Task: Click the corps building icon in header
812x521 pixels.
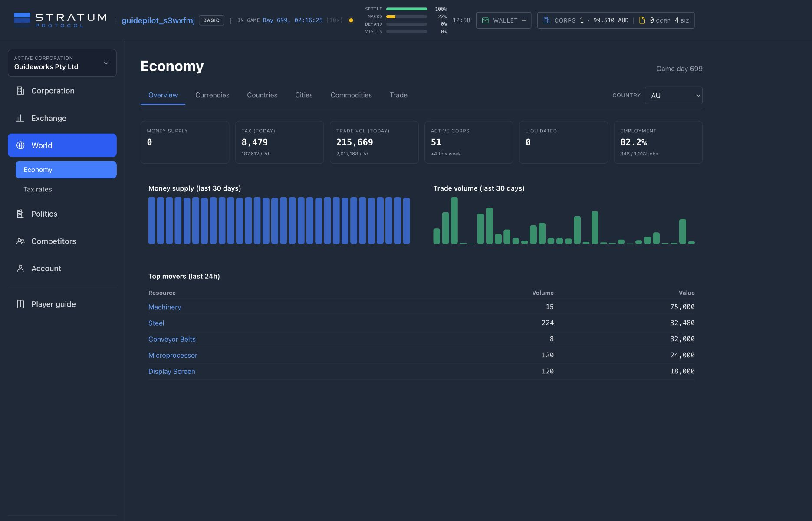Action: point(546,20)
